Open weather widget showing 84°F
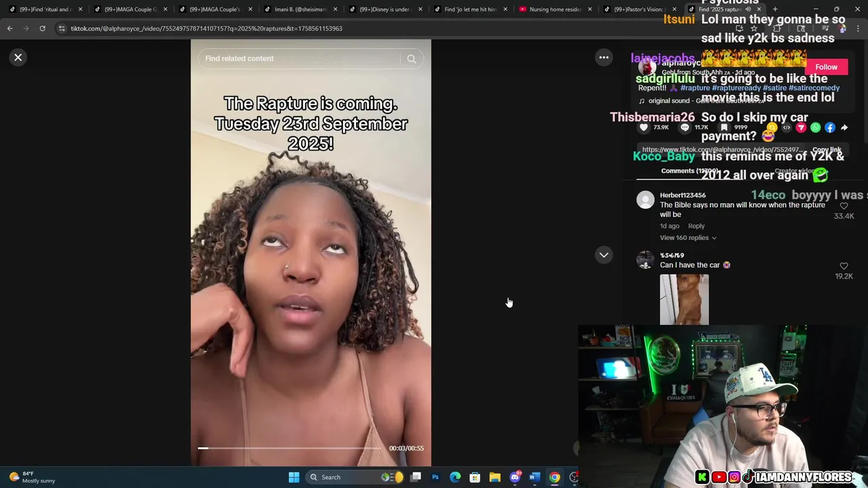868x488 pixels. (32, 477)
